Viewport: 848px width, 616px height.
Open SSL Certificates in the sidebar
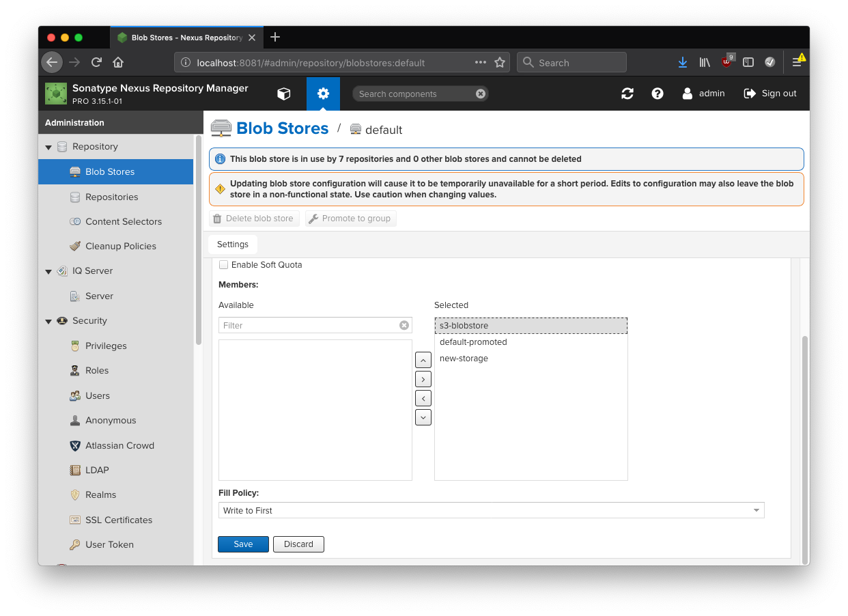(116, 520)
